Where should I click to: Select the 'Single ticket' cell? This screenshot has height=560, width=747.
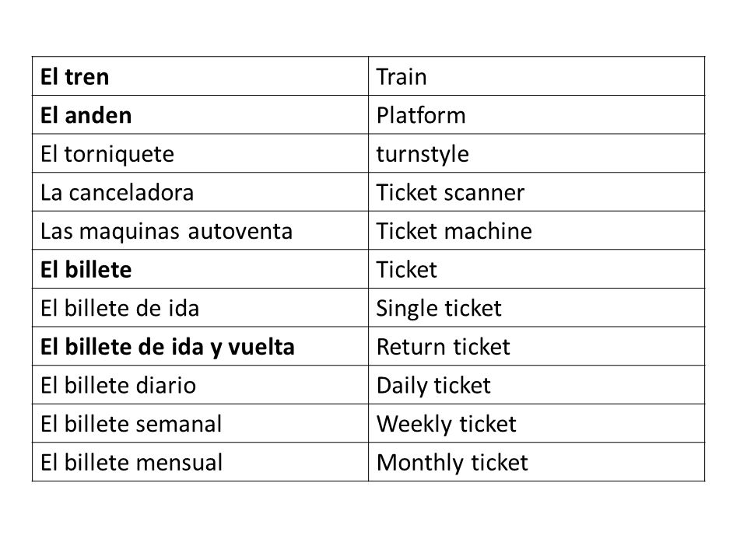pos(536,308)
